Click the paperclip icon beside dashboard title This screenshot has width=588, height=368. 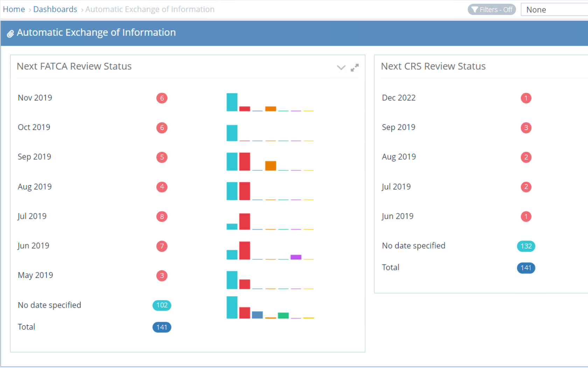pos(10,33)
